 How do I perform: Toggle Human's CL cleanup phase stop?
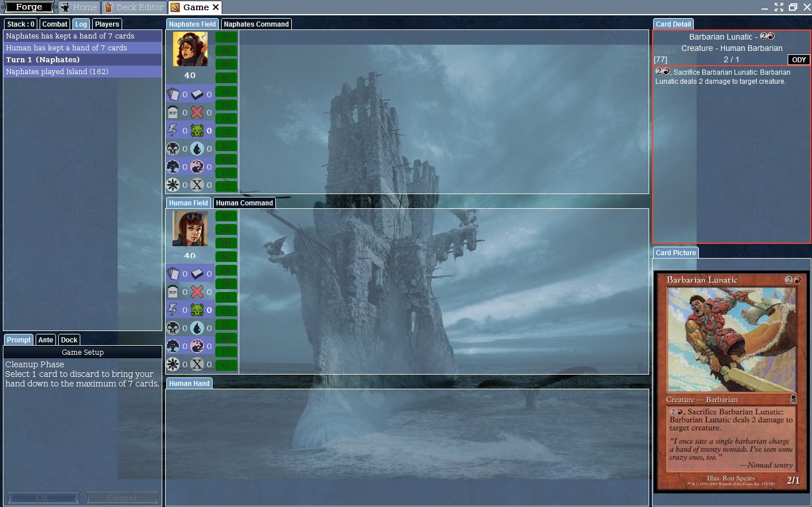(x=226, y=366)
